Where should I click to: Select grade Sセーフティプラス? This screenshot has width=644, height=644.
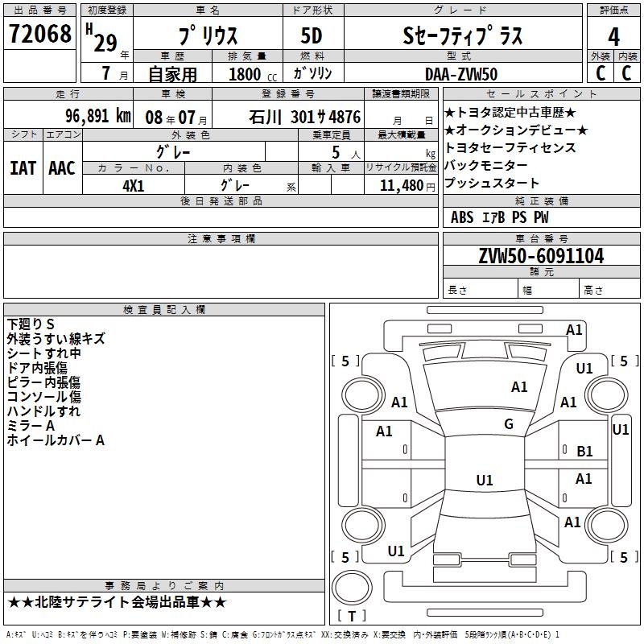pyautogui.click(x=463, y=35)
